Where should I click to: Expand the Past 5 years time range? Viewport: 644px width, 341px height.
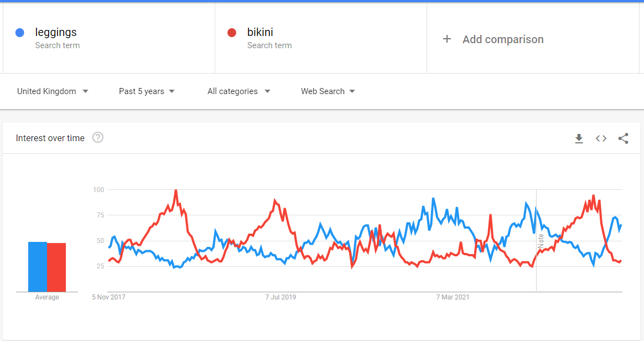click(147, 91)
